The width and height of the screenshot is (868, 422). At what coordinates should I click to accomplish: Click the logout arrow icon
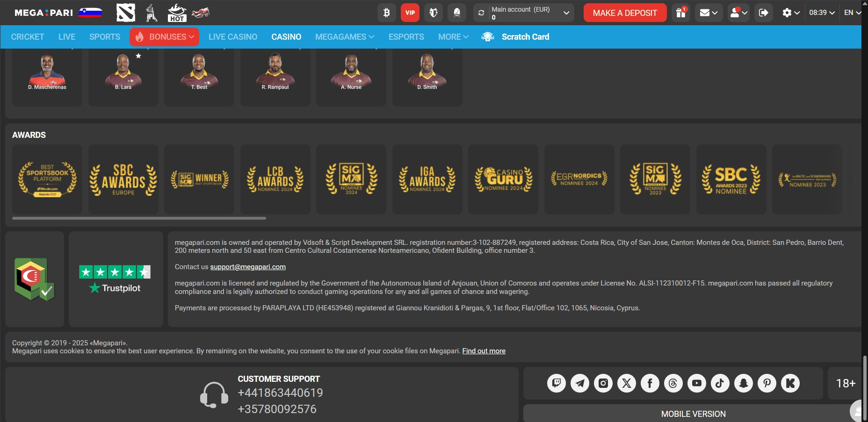point(763,13)
